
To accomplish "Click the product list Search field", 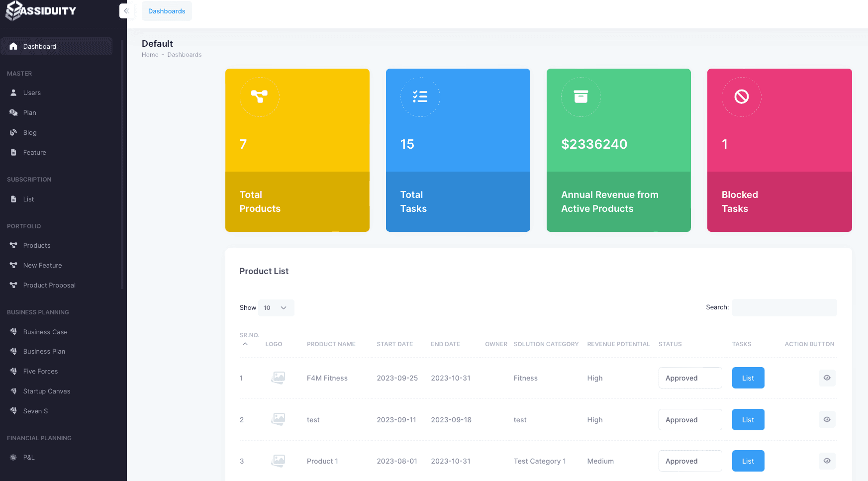I will pyautogui.click(x=784, y=307).
